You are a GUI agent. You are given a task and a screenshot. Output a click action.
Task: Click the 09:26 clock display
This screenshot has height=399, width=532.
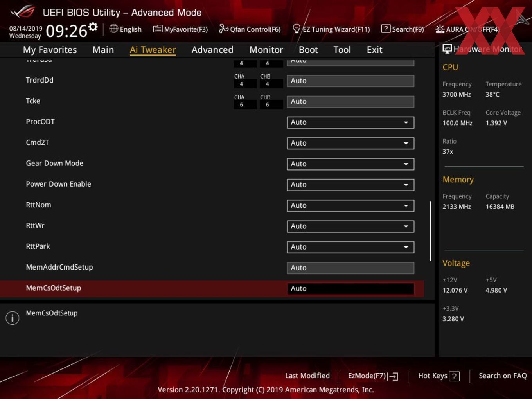[x=66, y=31]
